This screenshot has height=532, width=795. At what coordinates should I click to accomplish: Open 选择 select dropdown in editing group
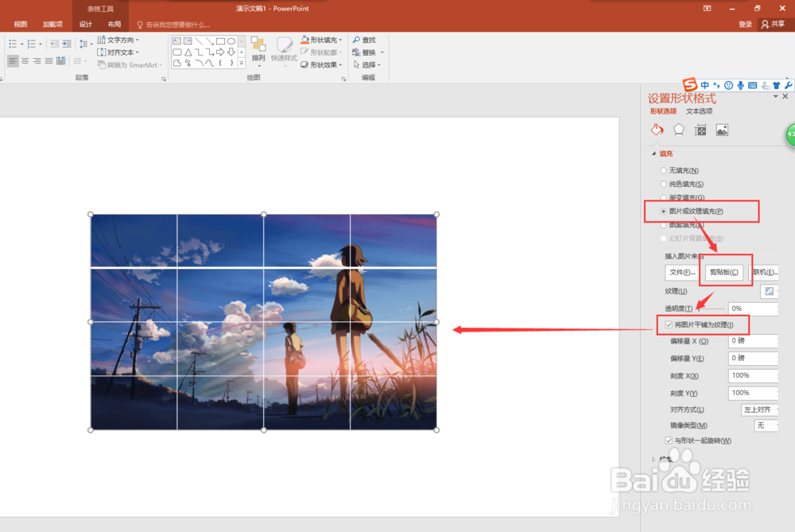(367, 65)
